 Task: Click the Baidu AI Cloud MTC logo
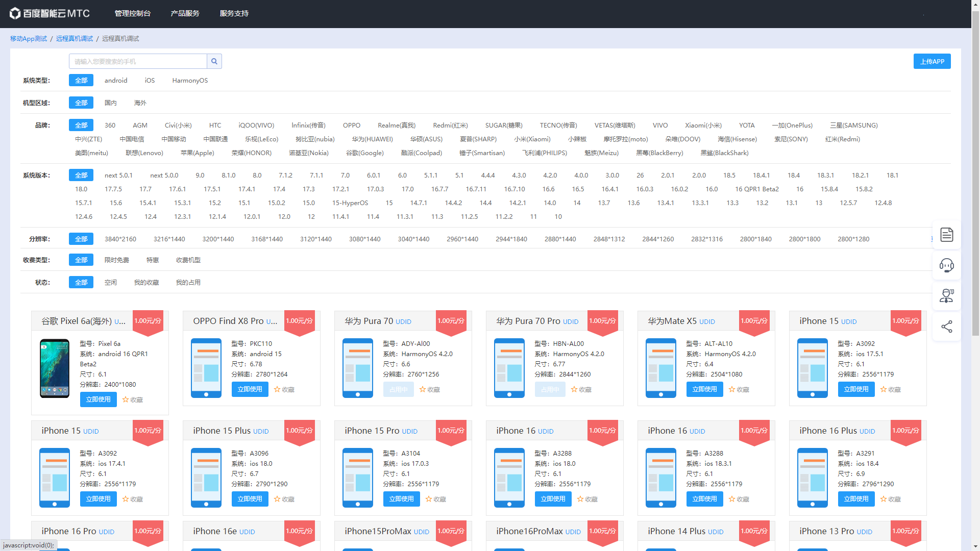(x=50, y=13)
